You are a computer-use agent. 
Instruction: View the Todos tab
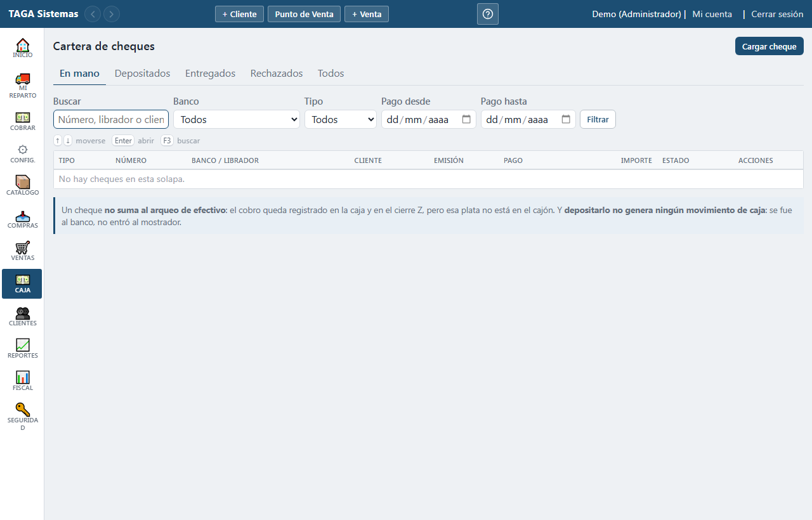(x=331, y=74)
